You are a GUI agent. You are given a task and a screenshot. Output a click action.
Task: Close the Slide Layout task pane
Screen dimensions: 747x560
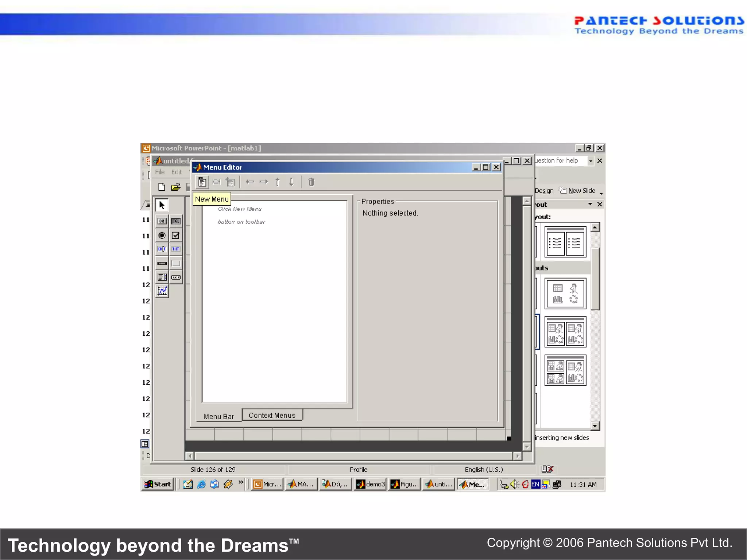600,204
